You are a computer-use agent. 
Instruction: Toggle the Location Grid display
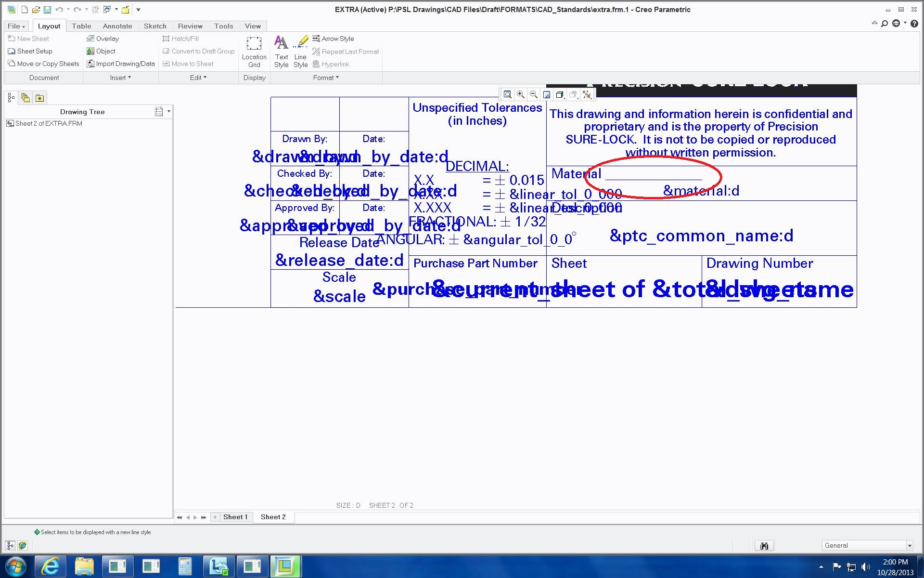click(x=254, y=52)
